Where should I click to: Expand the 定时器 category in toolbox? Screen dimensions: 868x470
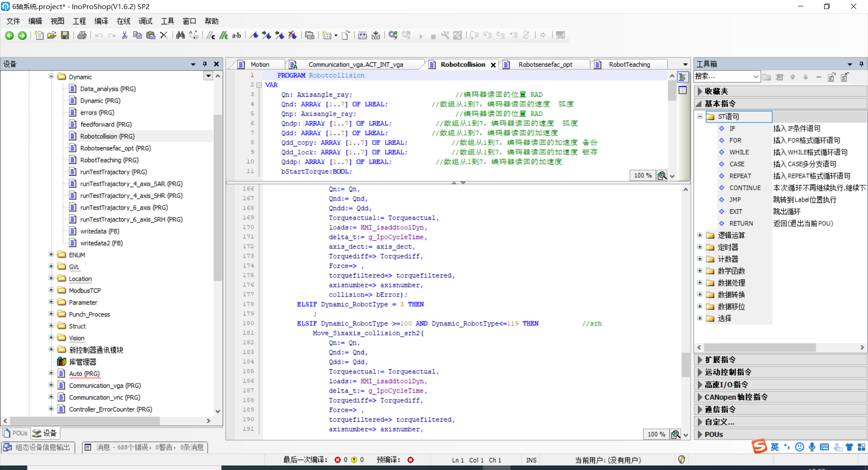tap(700, 247)
